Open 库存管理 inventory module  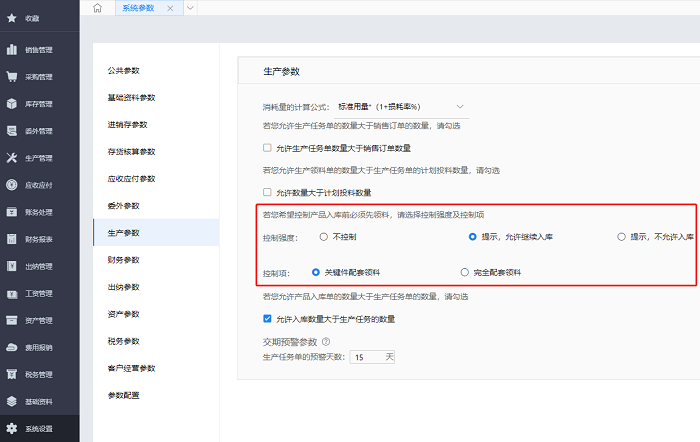point(38,103)
